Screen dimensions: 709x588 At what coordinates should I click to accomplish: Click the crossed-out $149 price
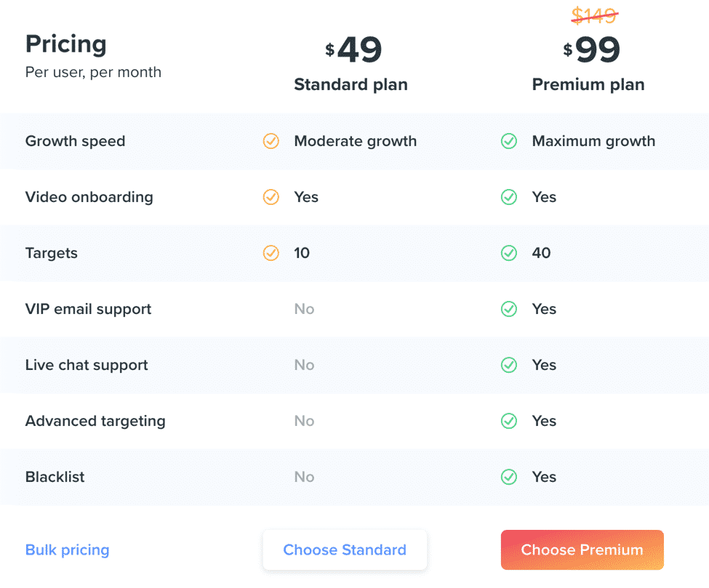coord(594,15)
